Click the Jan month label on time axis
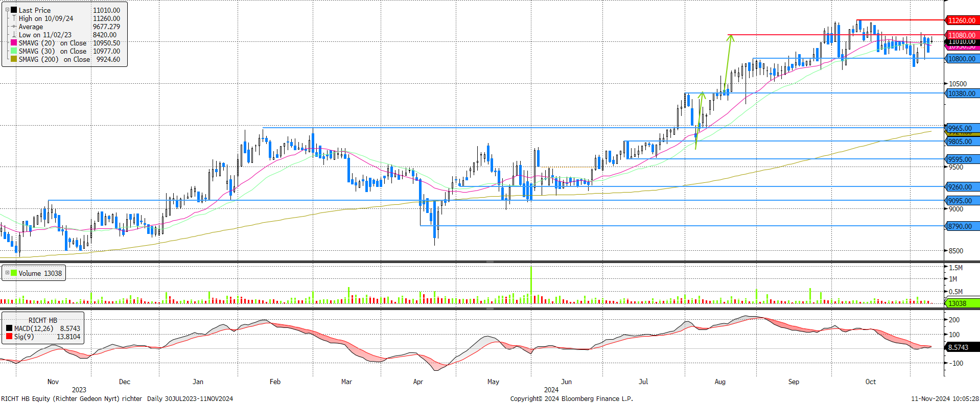980x403 pixels. [198, 382]
